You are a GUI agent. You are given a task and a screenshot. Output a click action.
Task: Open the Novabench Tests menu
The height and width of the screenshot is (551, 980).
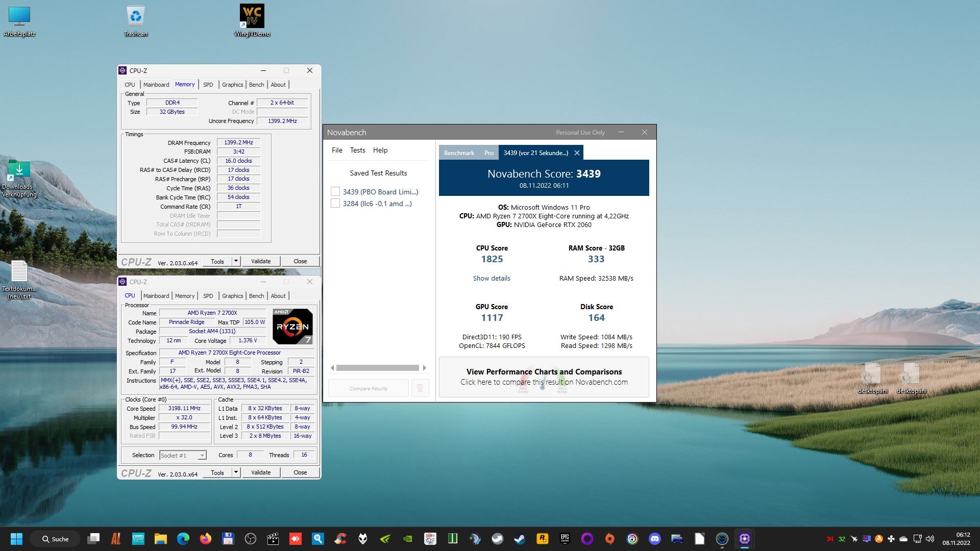(357, 150)
